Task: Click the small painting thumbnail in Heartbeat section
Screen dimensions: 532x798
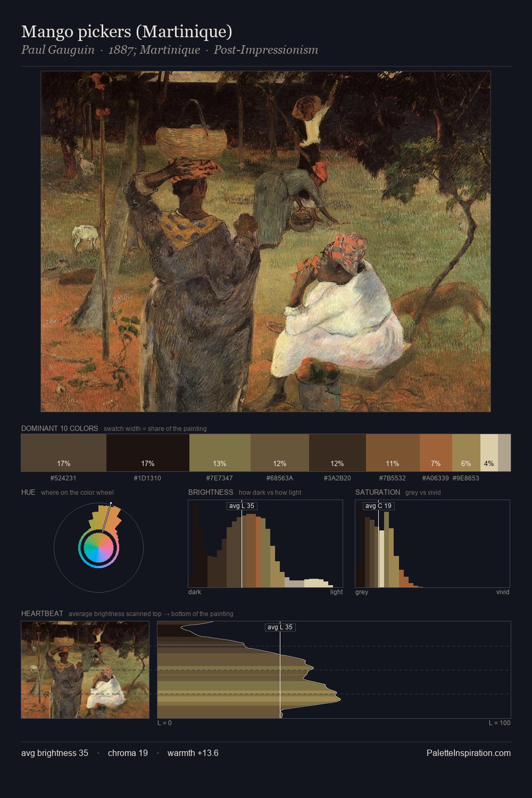Action: (85, 670)
